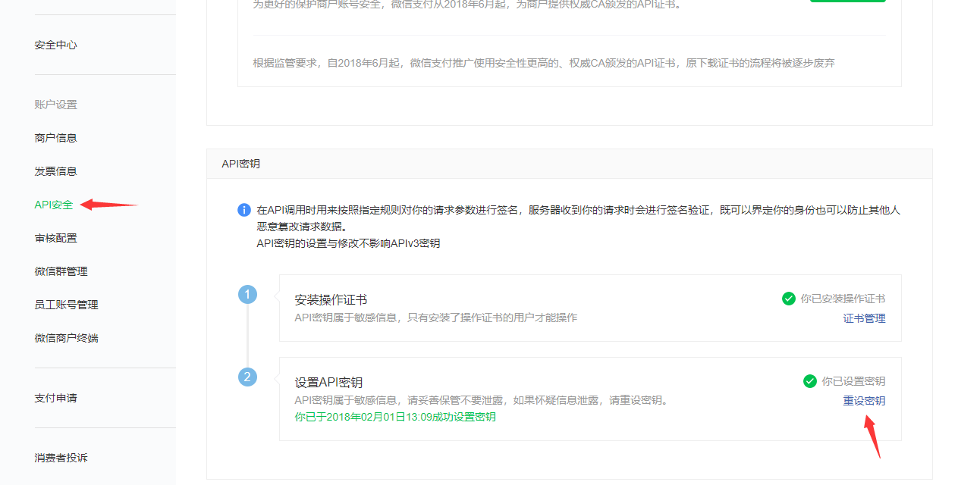Select 微信商户终端 in the sidebar
Screen dimensions: 980x485
pyautogui.click(x=66, y=338)
